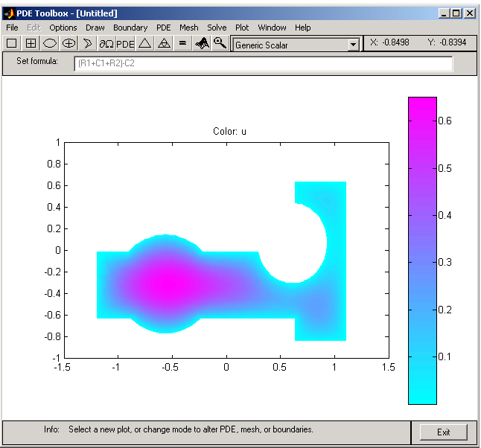The width and height of the screenshot is (481, 448).
Task: Toggle the zoom magnifier tool
Action: point(220,43)
